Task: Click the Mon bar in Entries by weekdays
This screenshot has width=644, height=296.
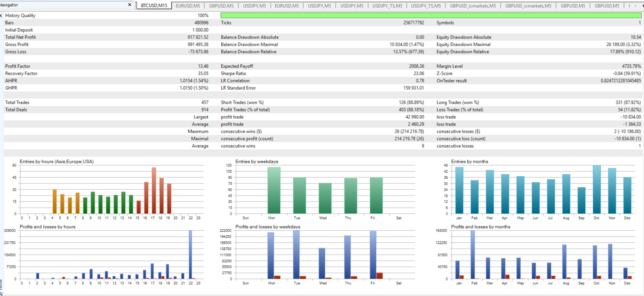Action: click(274, 190)
